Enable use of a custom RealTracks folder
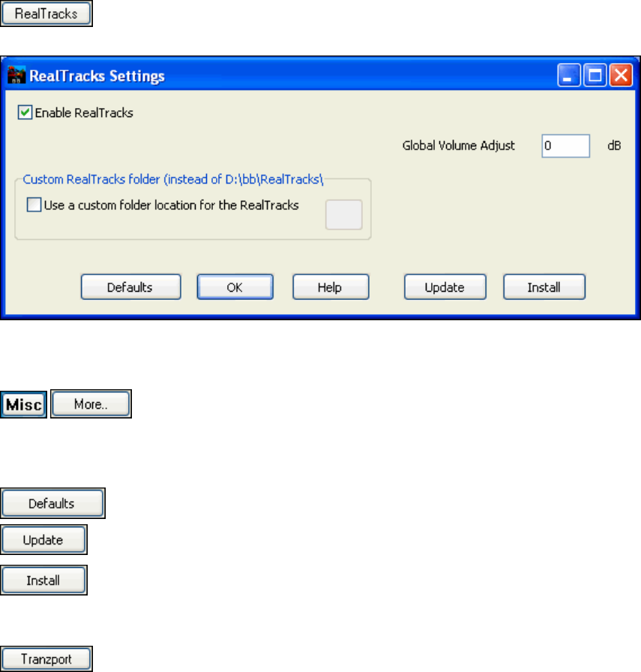The image size is (641, 672). pyautogui.click(x=34, y=205)
